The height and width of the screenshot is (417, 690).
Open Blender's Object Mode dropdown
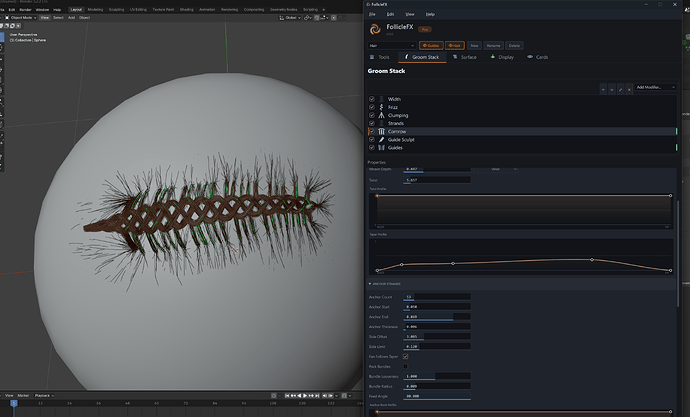pyautogui.click(x=21, y=18)
